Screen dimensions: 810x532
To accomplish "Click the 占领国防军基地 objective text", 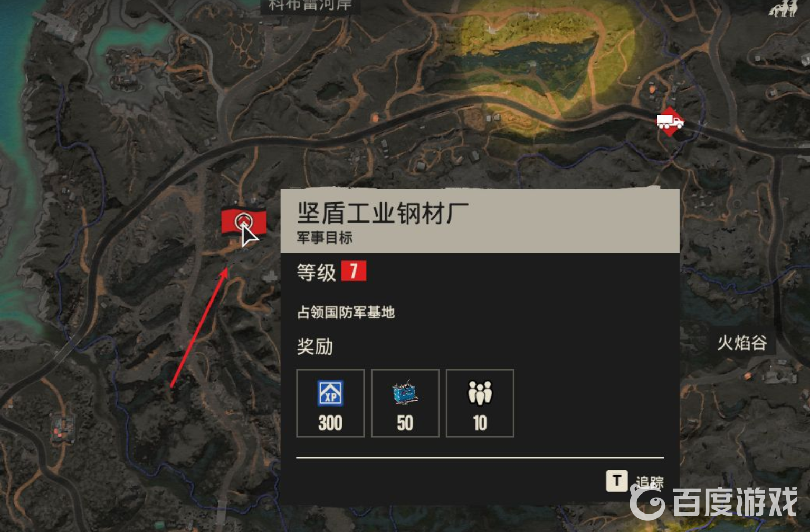I will click(346, 312).
